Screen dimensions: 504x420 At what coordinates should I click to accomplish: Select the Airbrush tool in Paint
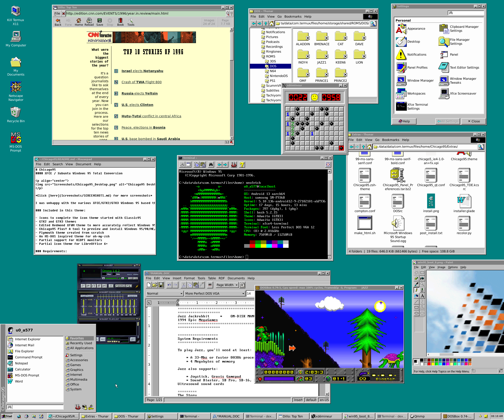[x=416, y=296]
